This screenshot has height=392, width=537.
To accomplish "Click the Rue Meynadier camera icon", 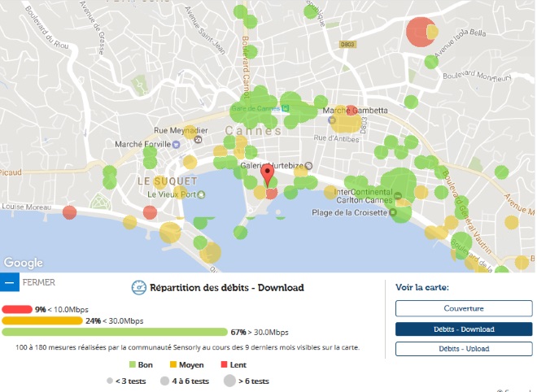I will (198, 139).
